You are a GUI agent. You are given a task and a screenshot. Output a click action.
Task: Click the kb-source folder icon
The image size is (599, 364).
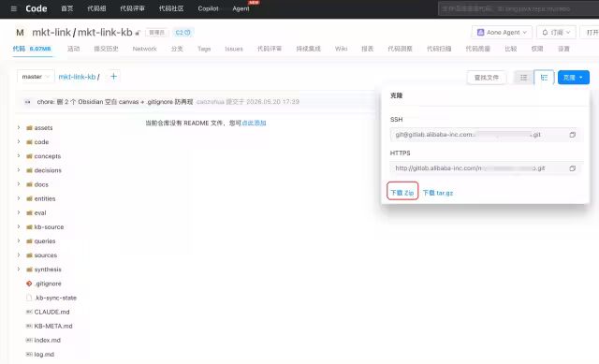point(29,226)
